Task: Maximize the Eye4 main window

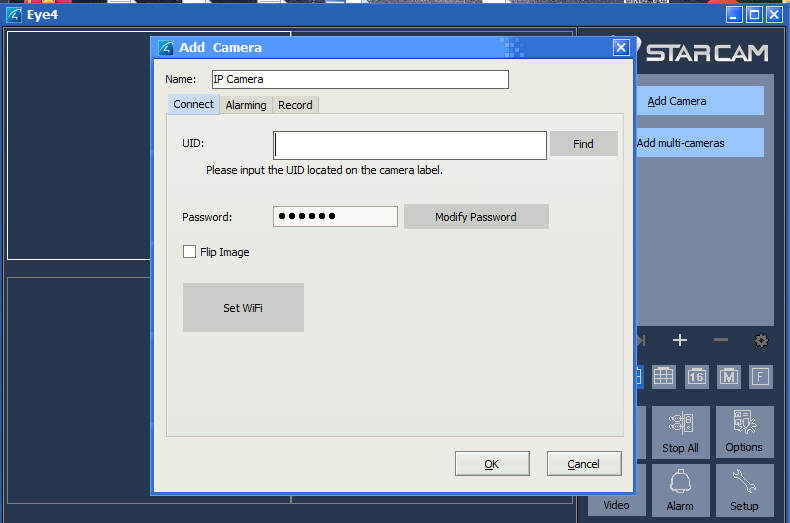Action: pos(754,15)
